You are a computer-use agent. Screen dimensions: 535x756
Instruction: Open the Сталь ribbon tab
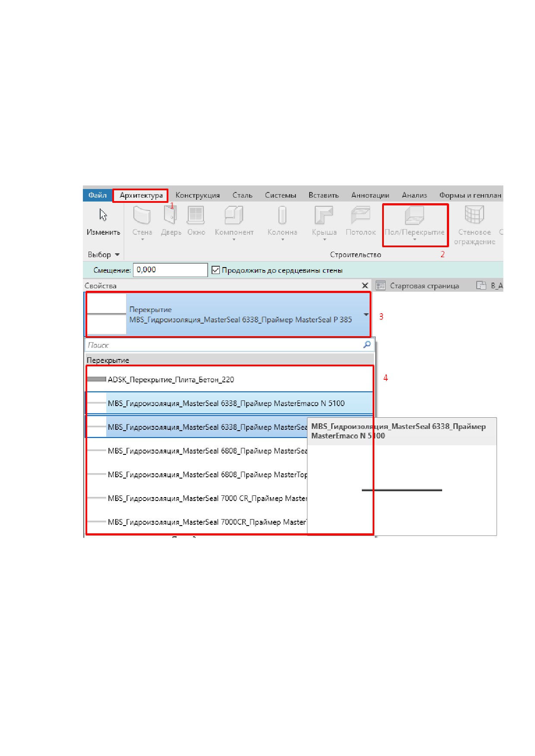(x=242, y=195)
